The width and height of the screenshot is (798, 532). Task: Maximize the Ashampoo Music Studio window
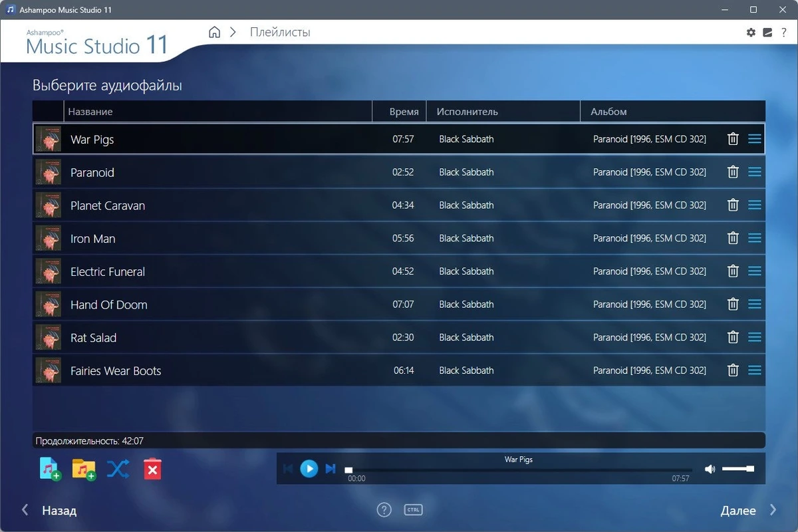pos(753,9)
